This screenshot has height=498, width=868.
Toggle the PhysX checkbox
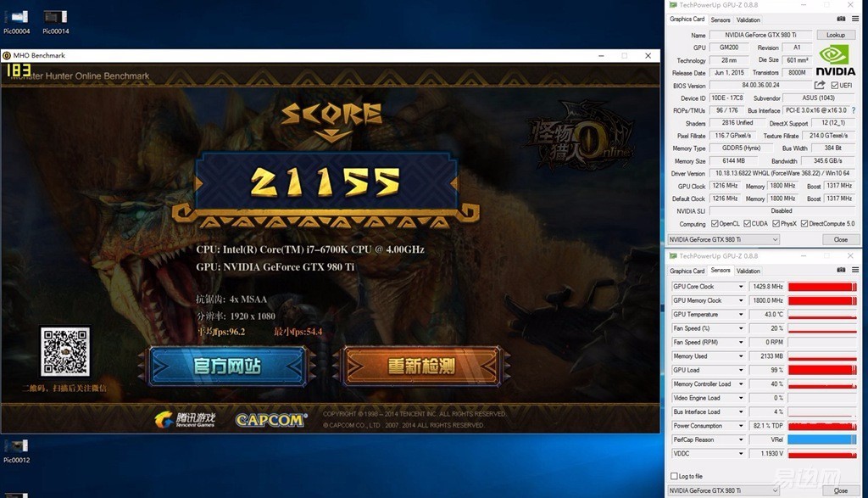pos(776,224)
